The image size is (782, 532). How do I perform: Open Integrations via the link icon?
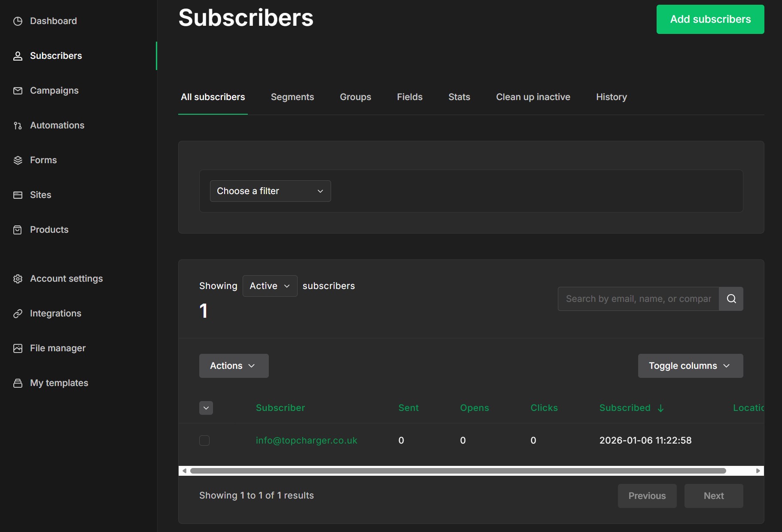click(x=18, y=313)
